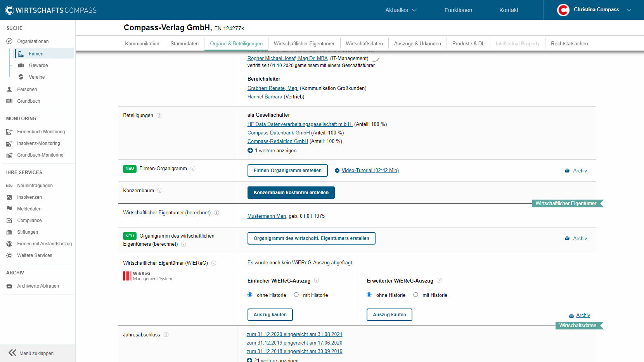The image size is (644, 362).
Task: Collapse sidebar with 'Menü zuklappen'
Action: point(31,353)
